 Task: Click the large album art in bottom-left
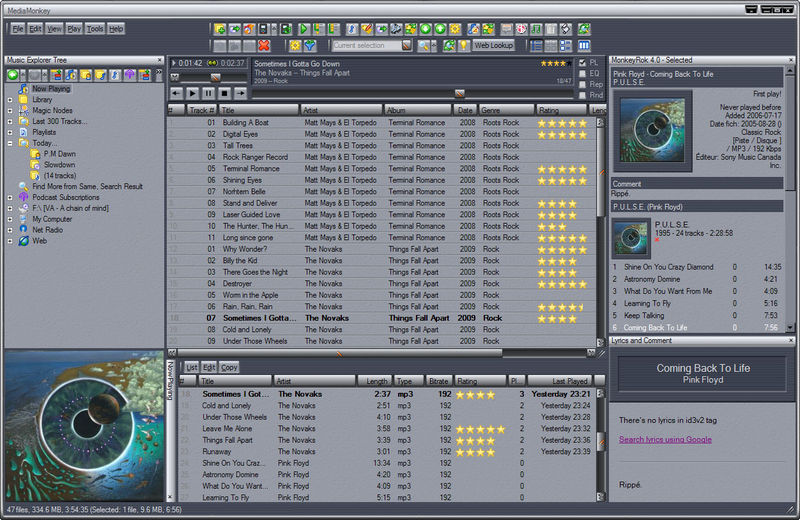coord(85,426)
